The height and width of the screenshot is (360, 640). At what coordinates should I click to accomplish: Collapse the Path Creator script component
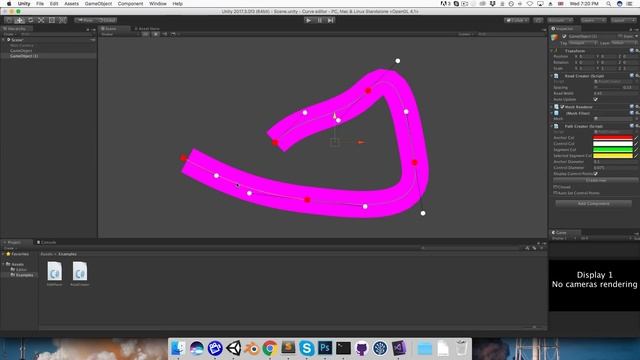pyautogui.click(x=552, y=126)
